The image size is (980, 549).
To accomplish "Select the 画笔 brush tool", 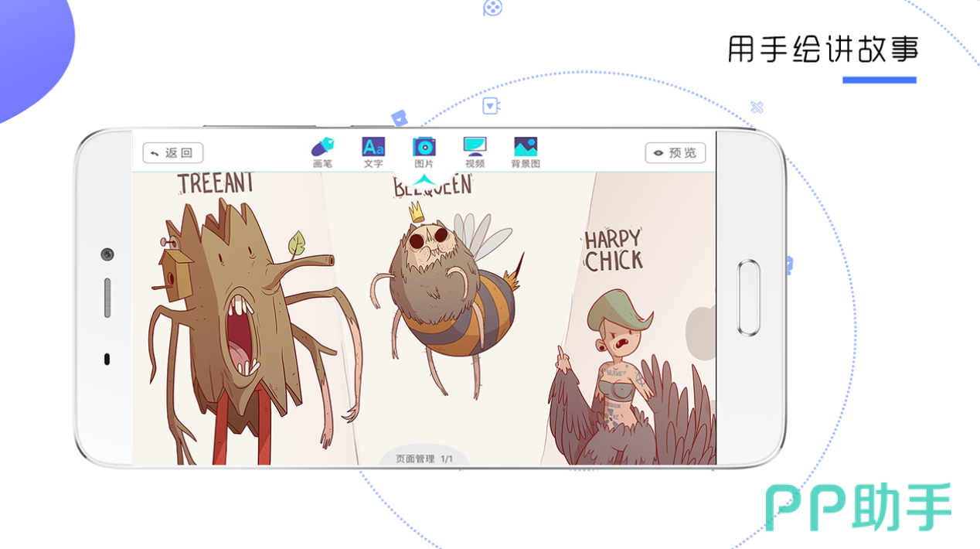I will (322, 152).
